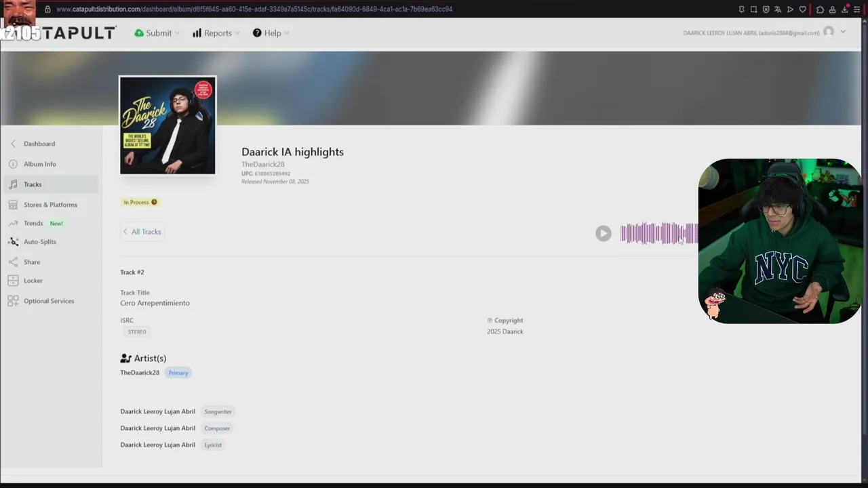The image size is (868, 488).
Task: Expand the Submit dropdown menu
Action: [157, 33]
